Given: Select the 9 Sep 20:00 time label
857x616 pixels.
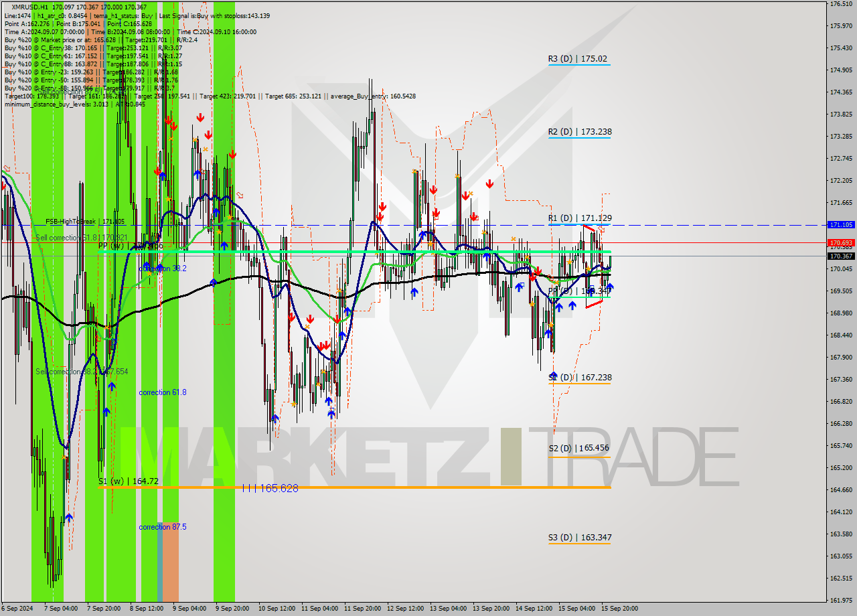Looking at the screenshot, I should 232,609.
